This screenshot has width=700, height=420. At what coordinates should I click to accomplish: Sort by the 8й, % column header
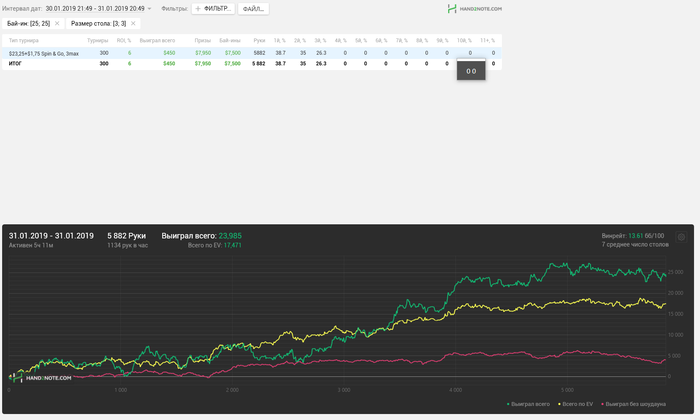(422, 40)
